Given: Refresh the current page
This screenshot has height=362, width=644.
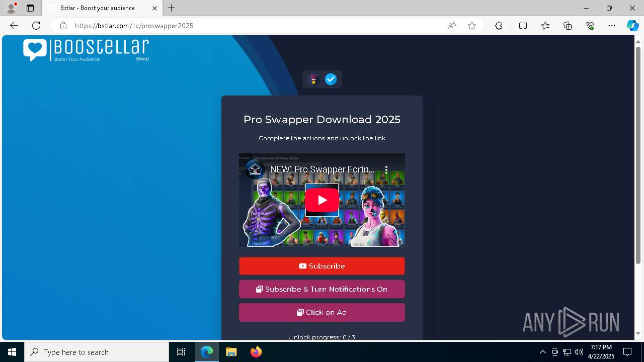Looking at the screenshot, I should 36,26.
